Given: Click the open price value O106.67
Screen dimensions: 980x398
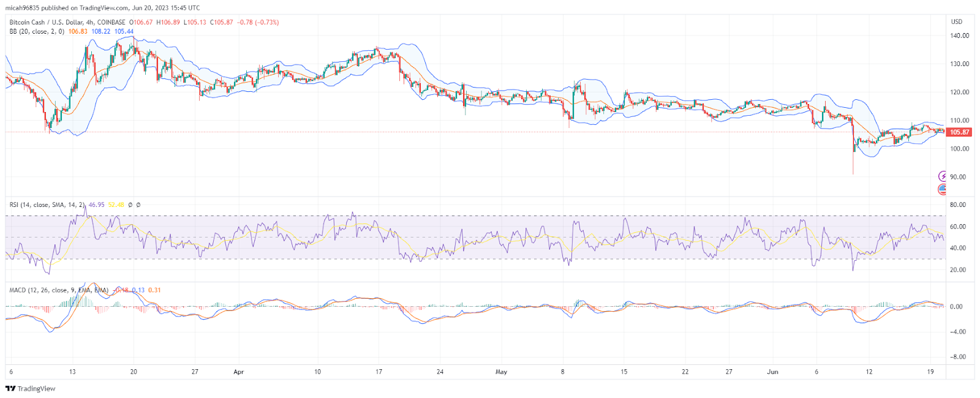Looking at the screenshot, I should (x=140, y=22).
